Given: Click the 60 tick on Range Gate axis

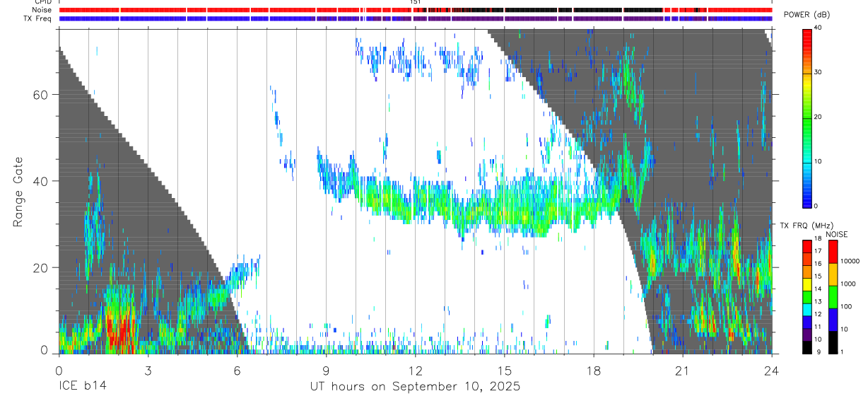Looking at the screenshot, I should 40,94.
